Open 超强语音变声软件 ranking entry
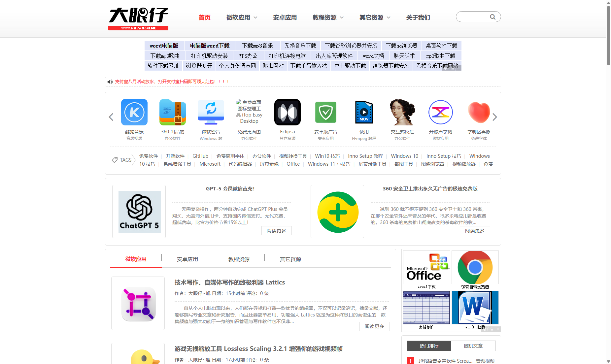The image size is (611, 364). point(445,361)
